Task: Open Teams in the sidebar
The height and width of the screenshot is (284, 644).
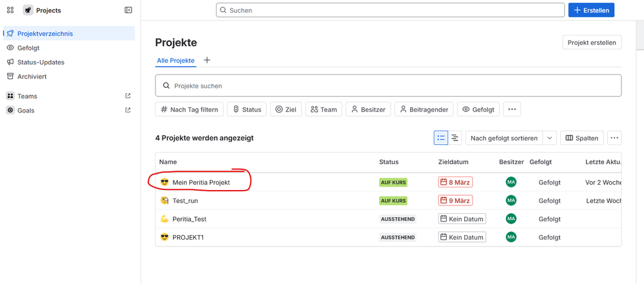Action: pos(69,96)
